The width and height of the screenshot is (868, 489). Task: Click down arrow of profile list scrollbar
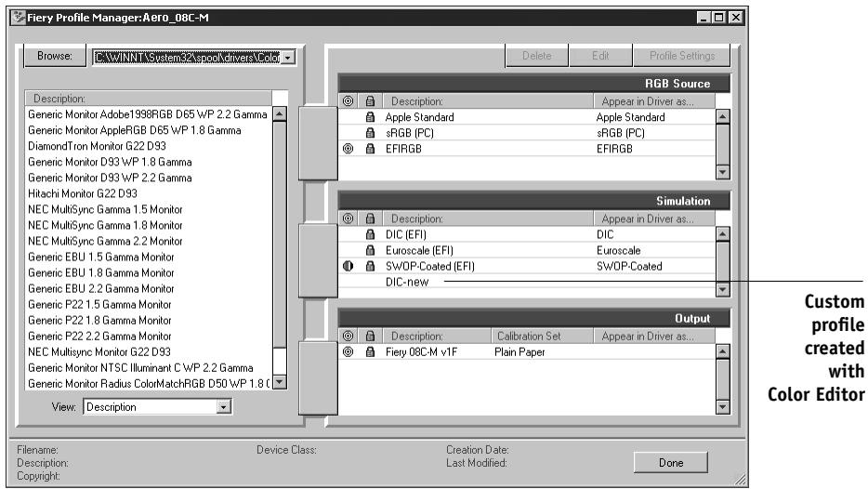click(x=280, y=381)
